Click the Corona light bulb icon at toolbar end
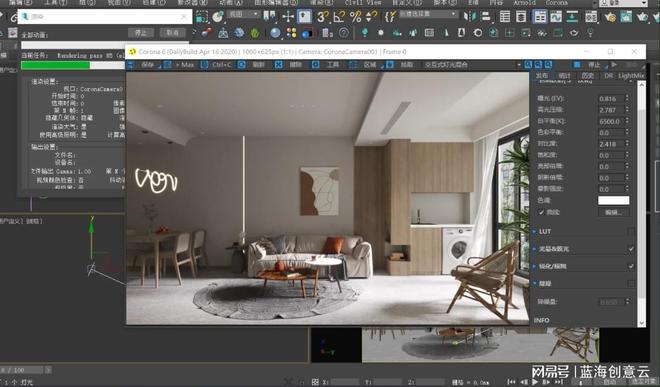Image resolution: width=660 pixels, height=387 pixels. click(590, 32)
